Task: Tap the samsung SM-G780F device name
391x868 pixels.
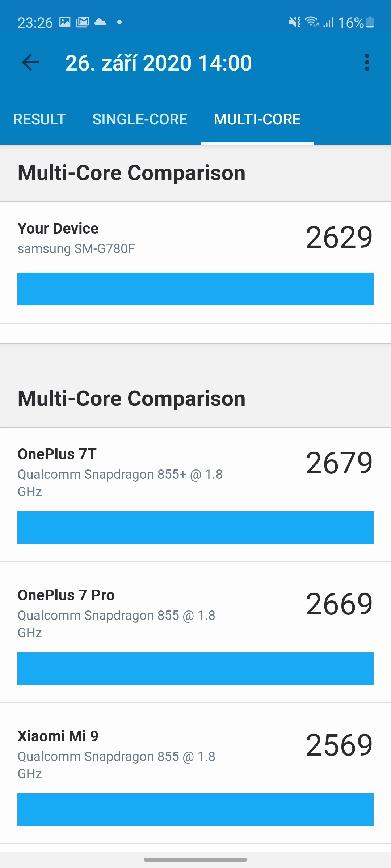Action: click(x=76, y=249)
